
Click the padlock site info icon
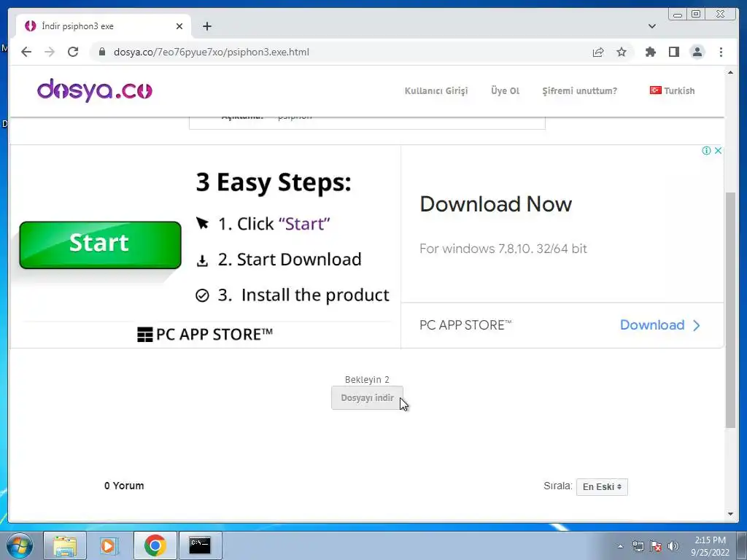point(102,52)
